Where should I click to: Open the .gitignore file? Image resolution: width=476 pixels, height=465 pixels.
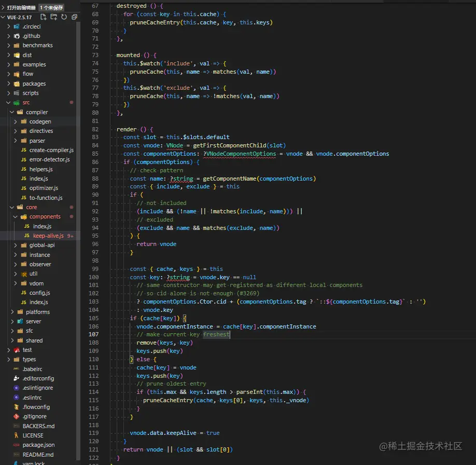pyautogui.click(x=34, y=417)
